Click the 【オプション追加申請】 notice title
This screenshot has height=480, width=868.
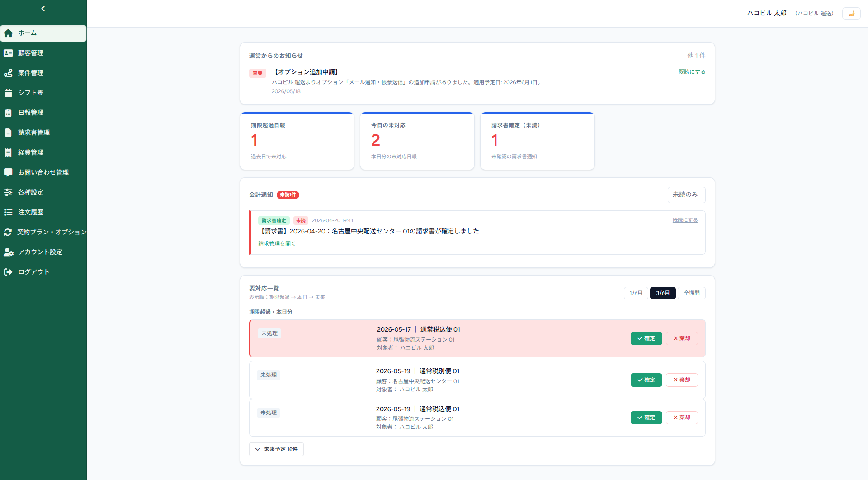coord(306,72)
